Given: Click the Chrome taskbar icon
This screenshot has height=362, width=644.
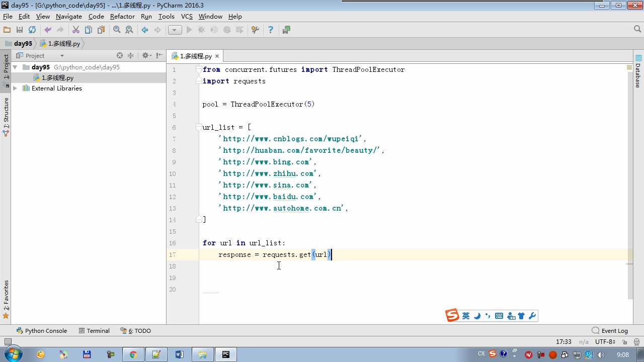Looking at the screenshot, I should coord(133,354).
